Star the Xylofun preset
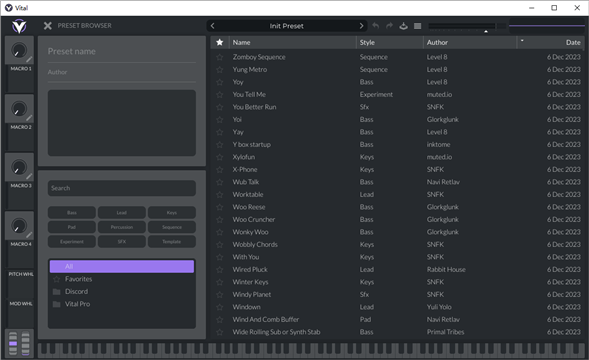The image size is (589, 360). point(220,157)
